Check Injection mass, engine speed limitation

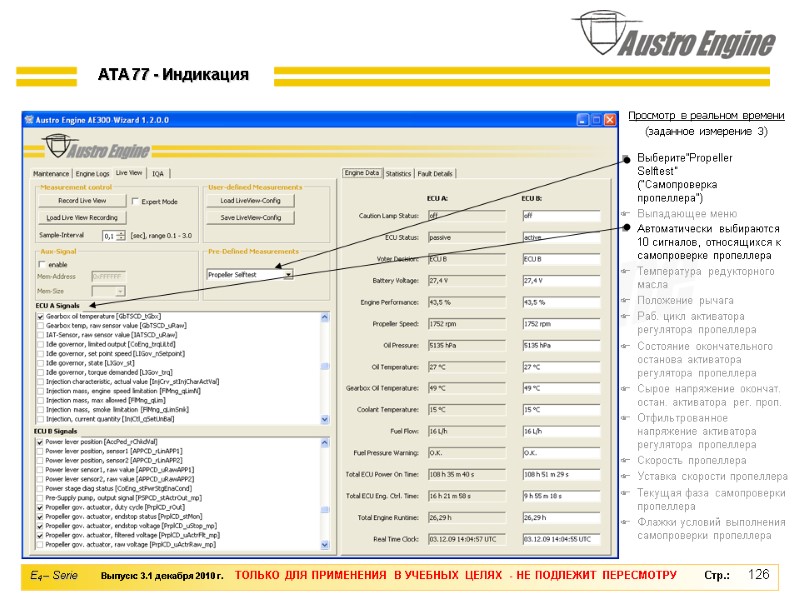point(40,391)
